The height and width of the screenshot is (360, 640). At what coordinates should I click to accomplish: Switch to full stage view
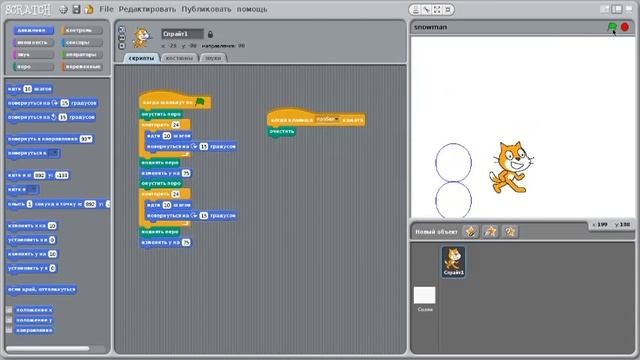point(617,9)
